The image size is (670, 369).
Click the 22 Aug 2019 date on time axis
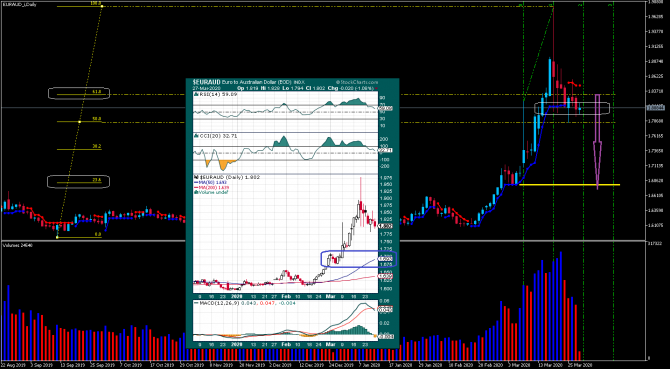[x=12, y=366]
